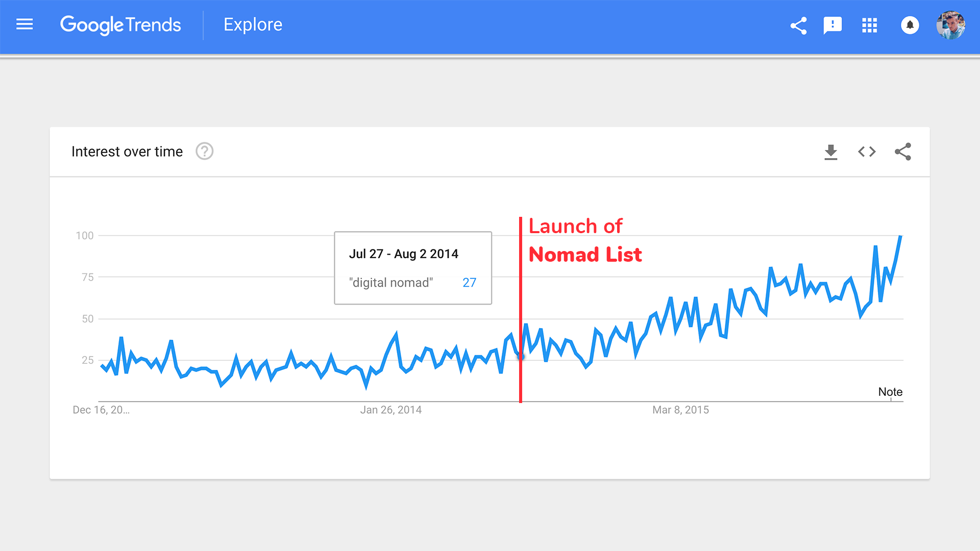Open the account profile avatar
The height and width of the screenshot is (551, 980).
pos(950,25)
